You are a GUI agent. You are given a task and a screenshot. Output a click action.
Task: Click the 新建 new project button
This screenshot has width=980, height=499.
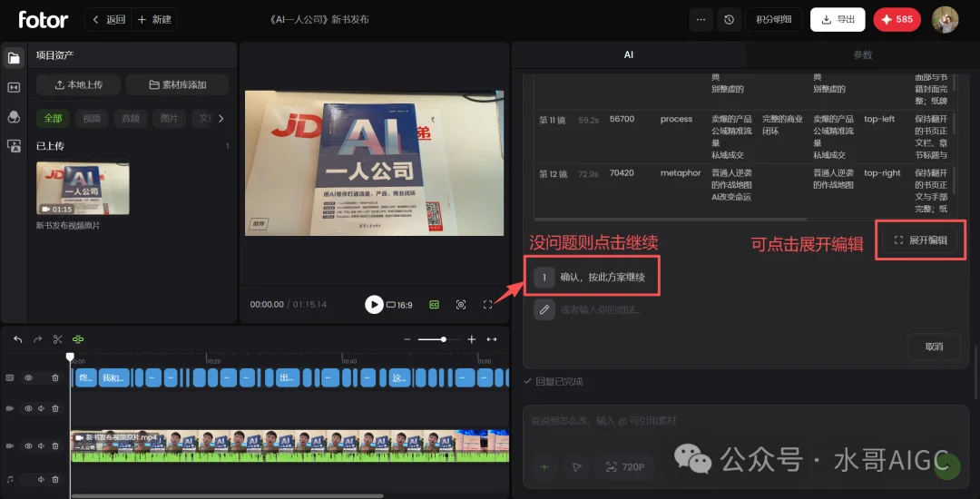153,19
